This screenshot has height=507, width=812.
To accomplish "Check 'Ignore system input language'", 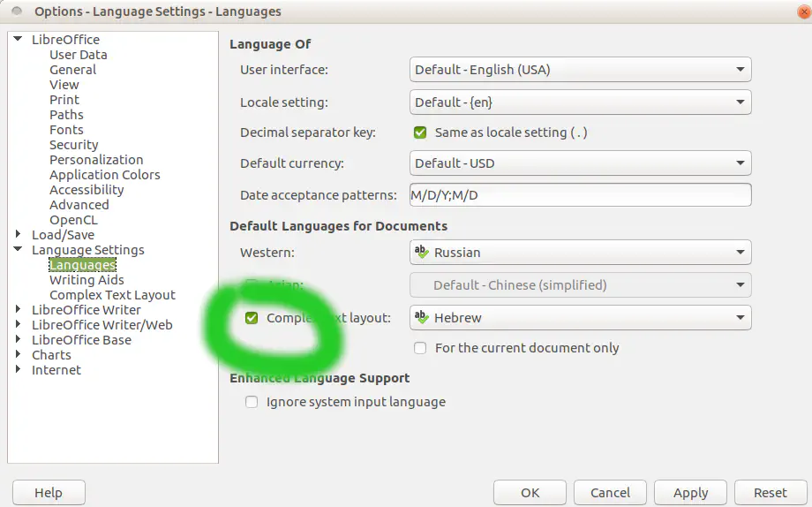I will click(252, 402).
